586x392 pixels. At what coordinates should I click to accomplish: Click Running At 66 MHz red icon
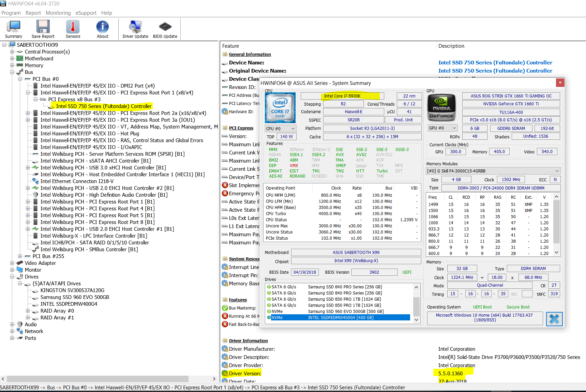[x=225, y=316]
